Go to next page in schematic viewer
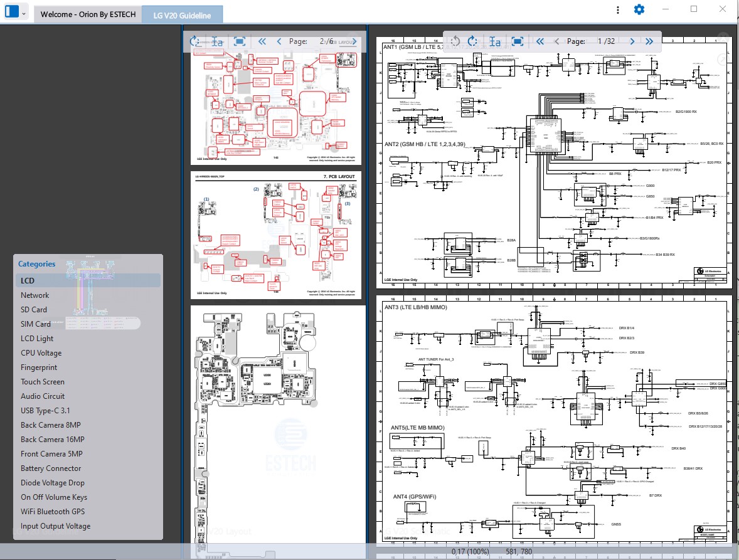Image resolution: width=739 pixels, height=560 pixels. [x=632, y=41]
